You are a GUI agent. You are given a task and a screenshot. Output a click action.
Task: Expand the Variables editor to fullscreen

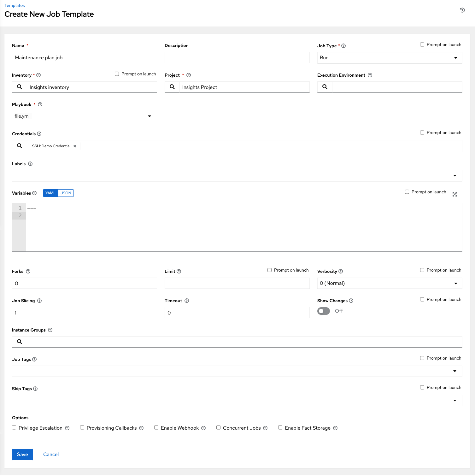point(454,194)
